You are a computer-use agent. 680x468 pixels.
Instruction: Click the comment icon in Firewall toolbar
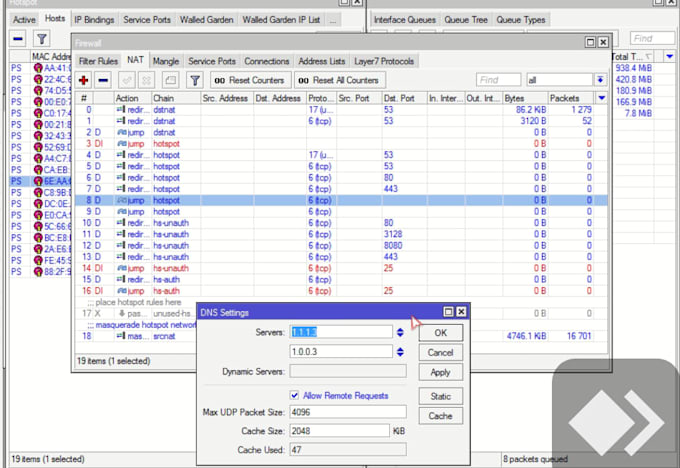coord(170,80)
